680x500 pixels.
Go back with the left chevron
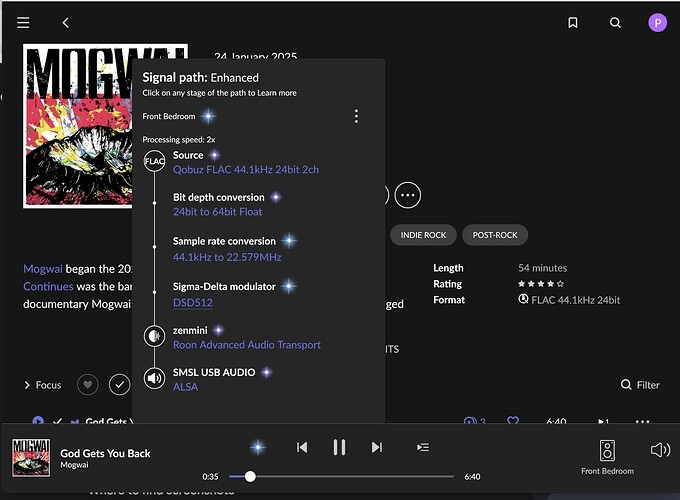click(65, 23)
